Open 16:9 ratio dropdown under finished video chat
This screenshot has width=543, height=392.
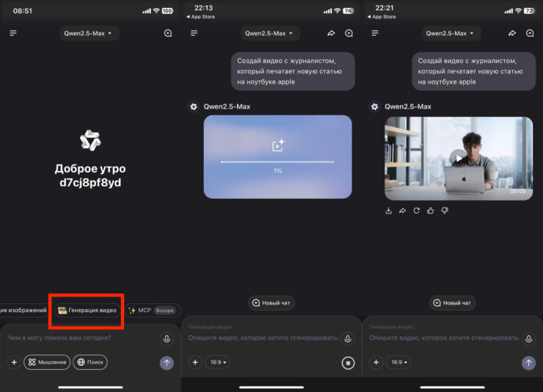(397, 362)
